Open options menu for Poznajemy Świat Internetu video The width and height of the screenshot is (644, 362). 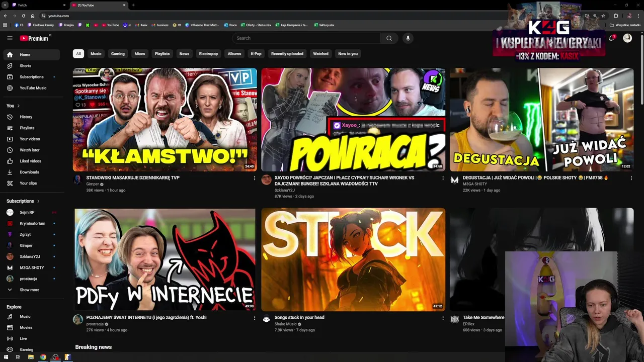[254, 318]
